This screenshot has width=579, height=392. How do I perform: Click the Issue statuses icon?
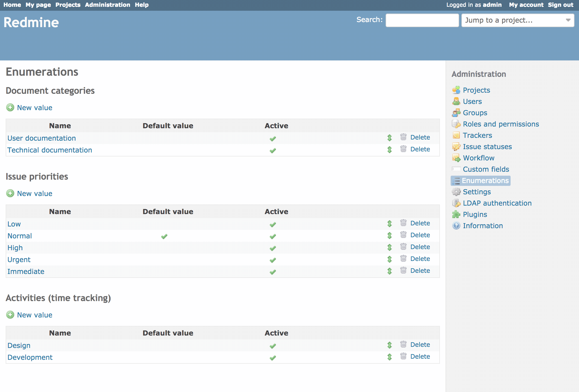pyautogui.click(x=456, y=147)
